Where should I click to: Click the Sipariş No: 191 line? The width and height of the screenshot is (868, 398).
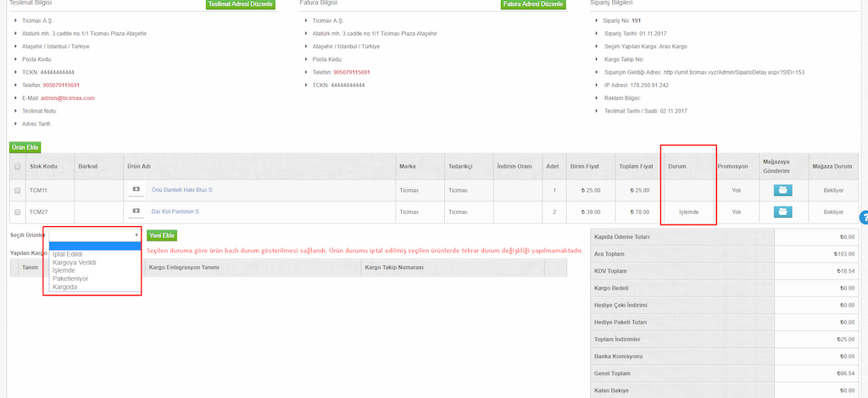click(621, 20)
